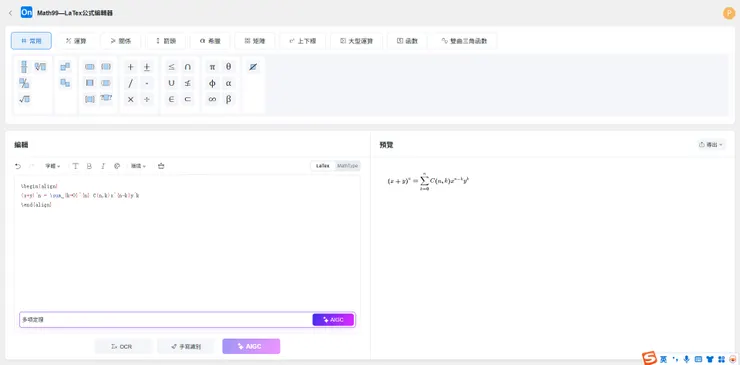Click the \begin{align} line in the editor

[39, 187]
